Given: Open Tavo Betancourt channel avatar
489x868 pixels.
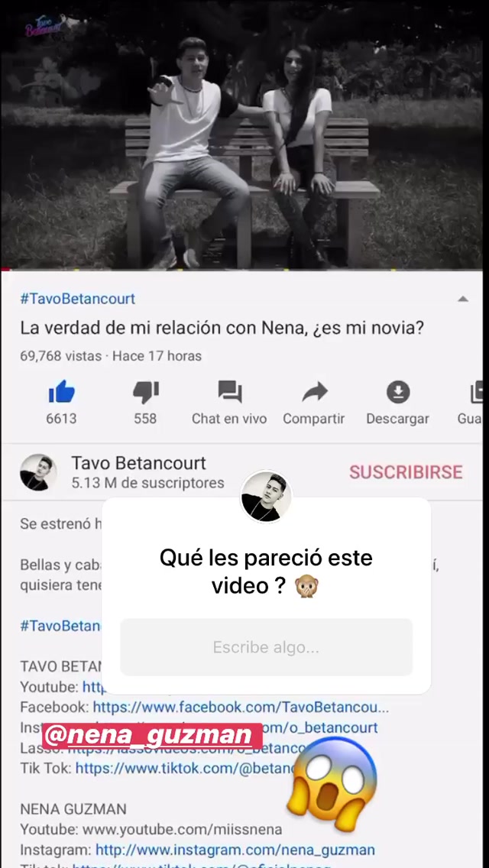Looking at the screenshot, I should [x=38, y=472].
